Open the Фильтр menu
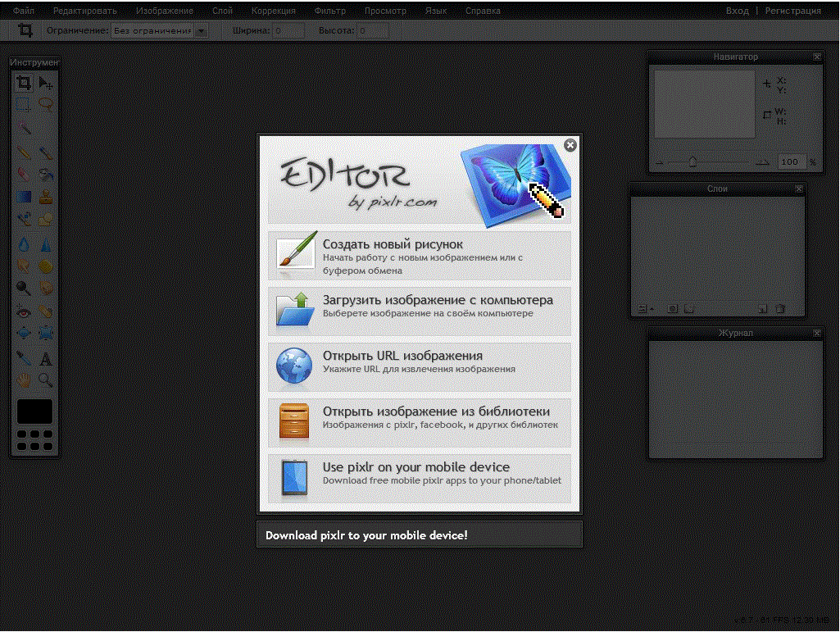The image size is (840, 632). click(329, 10)
